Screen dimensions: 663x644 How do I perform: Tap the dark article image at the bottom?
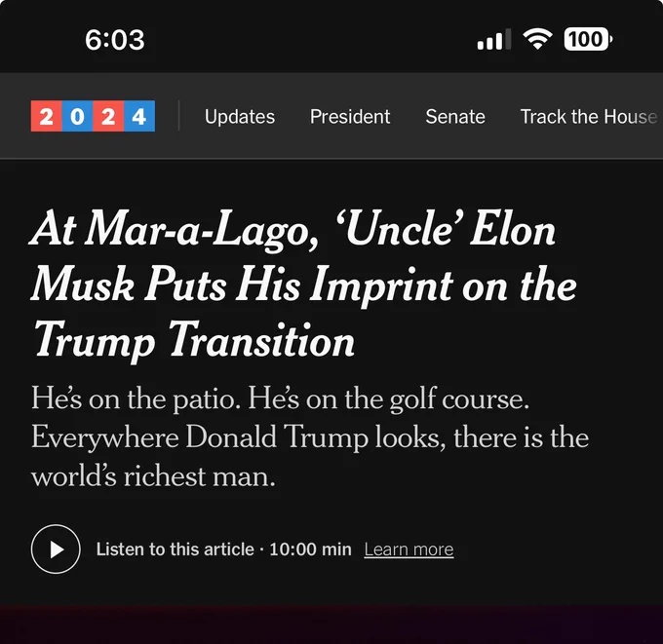pos(331,625)
